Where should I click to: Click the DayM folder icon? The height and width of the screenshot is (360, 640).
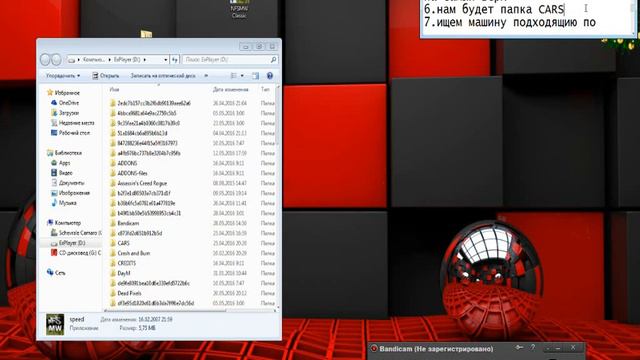click(x=113, y=273)
